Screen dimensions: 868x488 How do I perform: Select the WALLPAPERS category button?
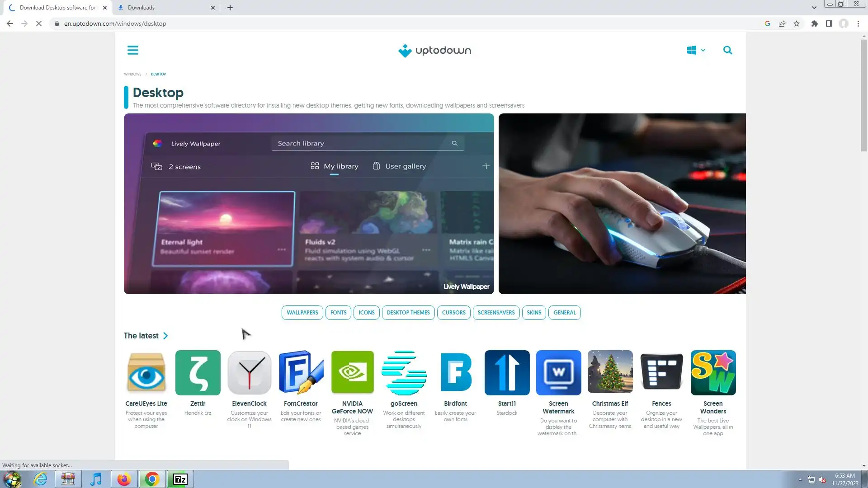(x=302, y=313)
